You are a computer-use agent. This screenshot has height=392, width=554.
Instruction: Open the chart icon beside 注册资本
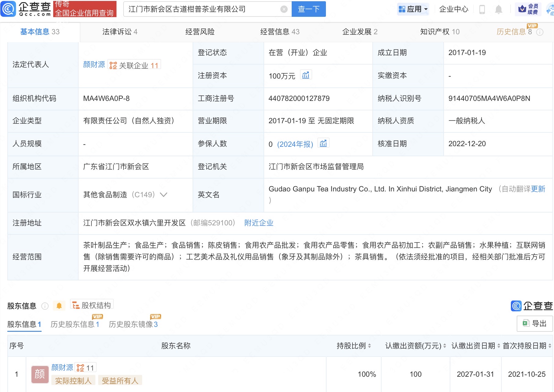[306, 75]
